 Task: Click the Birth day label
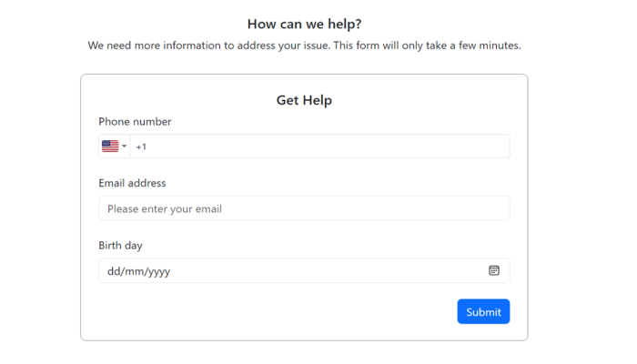[x=120, y=246]
